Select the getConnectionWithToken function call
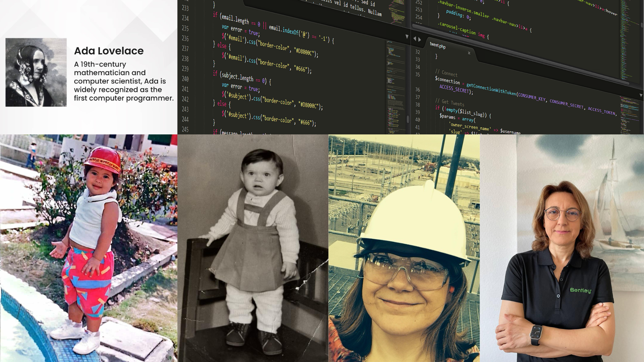644x362 pixels. pos(491,90)
